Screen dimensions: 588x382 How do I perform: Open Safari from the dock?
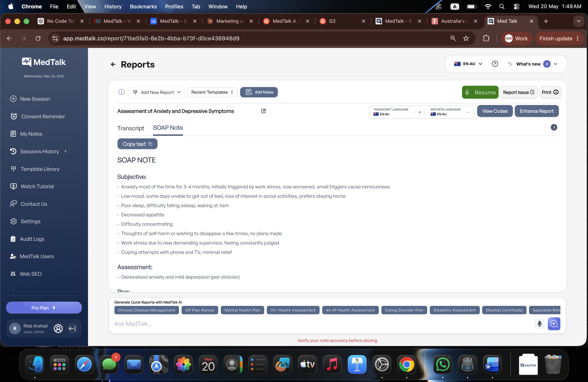point(84,364)
